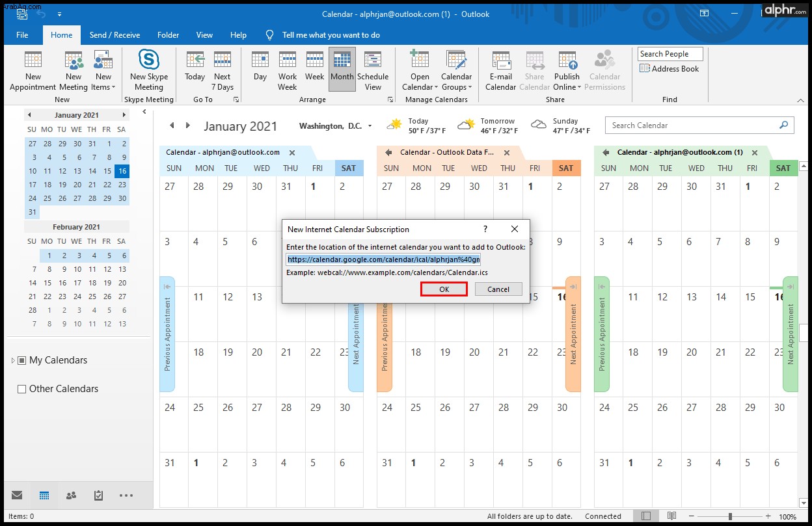
Task: Go to the previous month with the back arrow
Action: (172, 125)
